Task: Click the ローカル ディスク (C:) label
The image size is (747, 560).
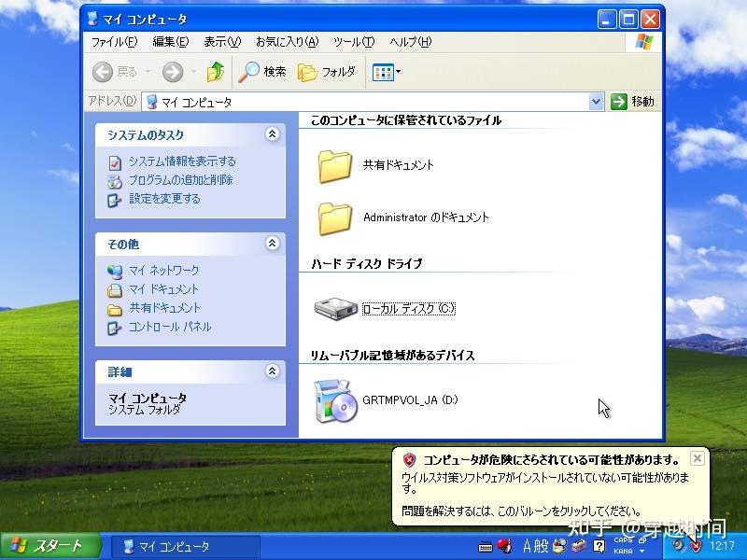Action: click(x=409, y=309)
